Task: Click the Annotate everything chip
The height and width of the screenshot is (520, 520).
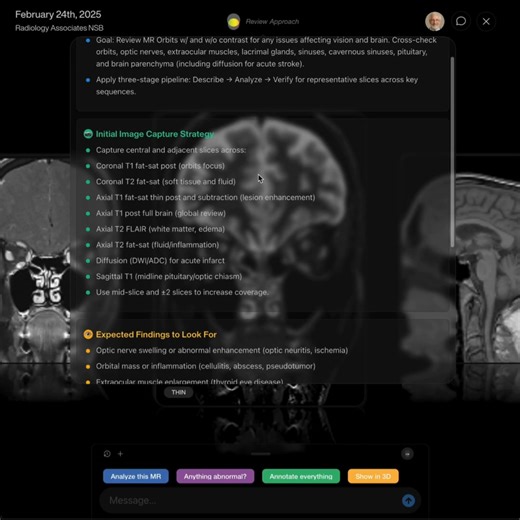Action: coord(301,476)
